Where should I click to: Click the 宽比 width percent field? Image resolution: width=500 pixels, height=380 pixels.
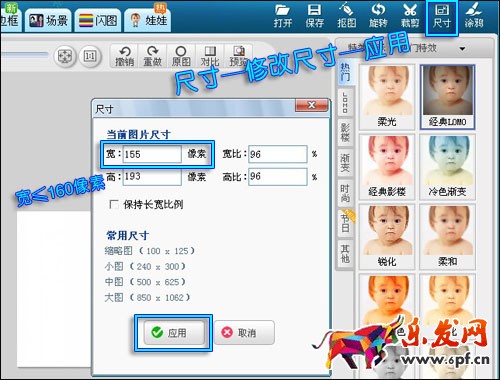tap(278, 154)
